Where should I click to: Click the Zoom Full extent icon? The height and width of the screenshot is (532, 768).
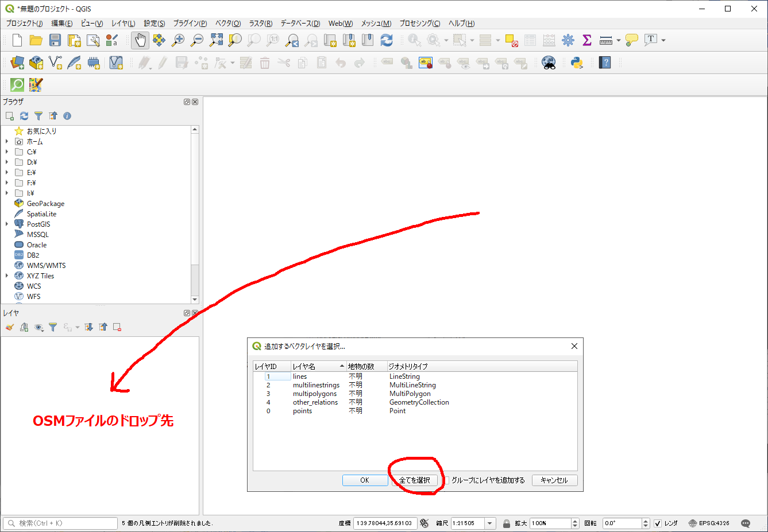point(216,40)
